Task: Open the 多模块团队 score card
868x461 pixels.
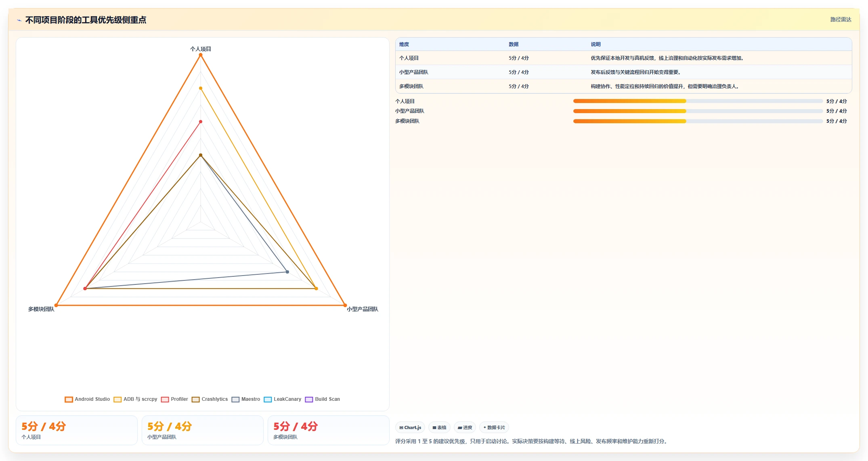Action: tap(329, 430)
